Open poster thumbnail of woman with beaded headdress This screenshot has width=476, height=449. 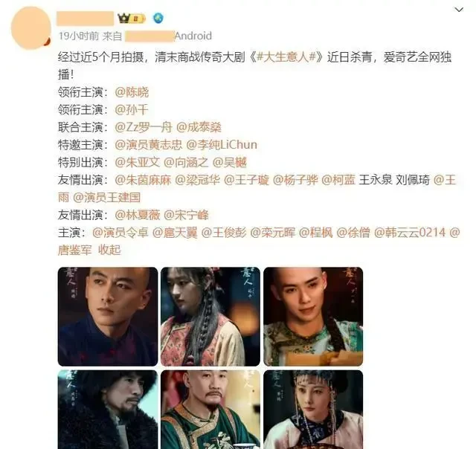click(x=313, y=410)
